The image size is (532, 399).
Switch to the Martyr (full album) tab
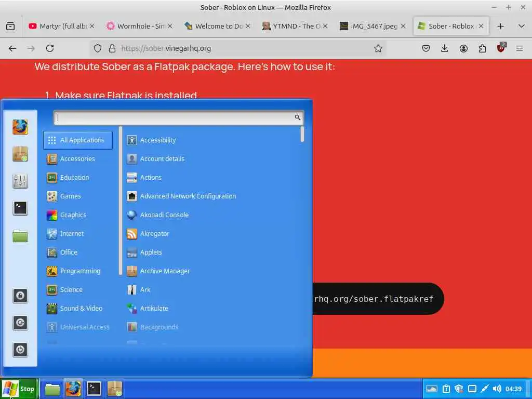pos(62,26)
